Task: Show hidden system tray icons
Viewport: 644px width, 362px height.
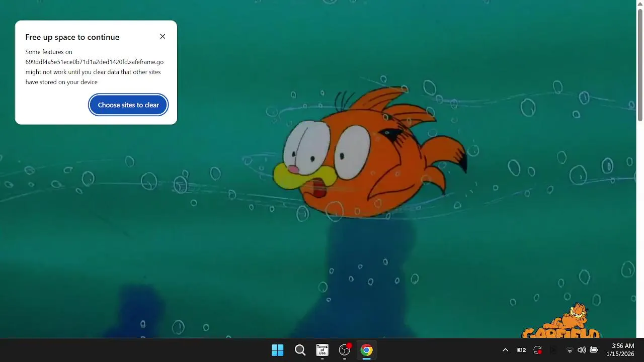Action: coord(505,350)
